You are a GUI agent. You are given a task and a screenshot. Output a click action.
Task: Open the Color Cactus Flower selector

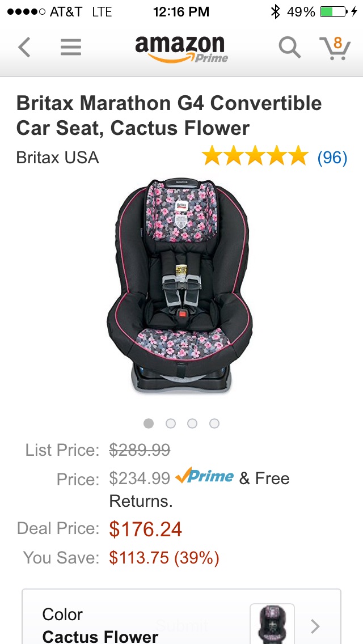point(181,617)
